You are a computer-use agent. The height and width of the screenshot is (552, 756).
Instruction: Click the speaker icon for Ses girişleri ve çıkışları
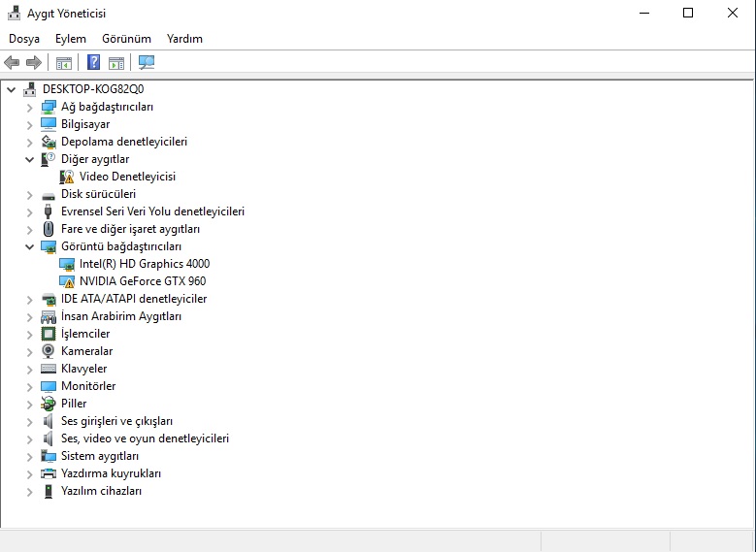click(x=48, y=421)
